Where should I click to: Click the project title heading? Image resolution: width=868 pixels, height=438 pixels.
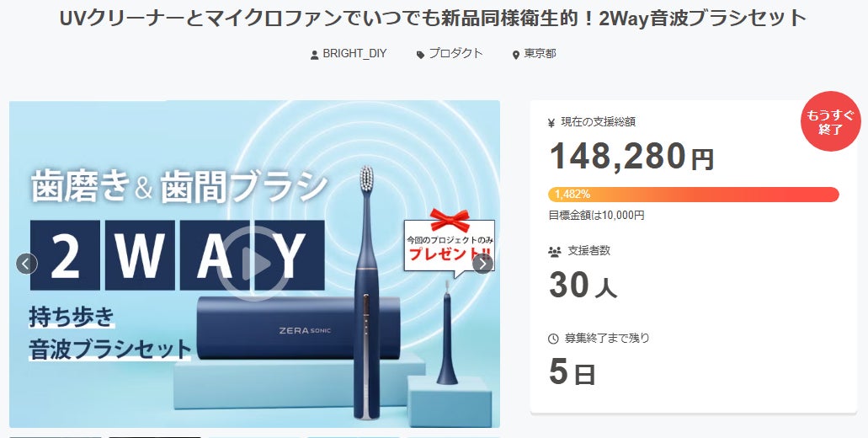[x=434, y=19]
